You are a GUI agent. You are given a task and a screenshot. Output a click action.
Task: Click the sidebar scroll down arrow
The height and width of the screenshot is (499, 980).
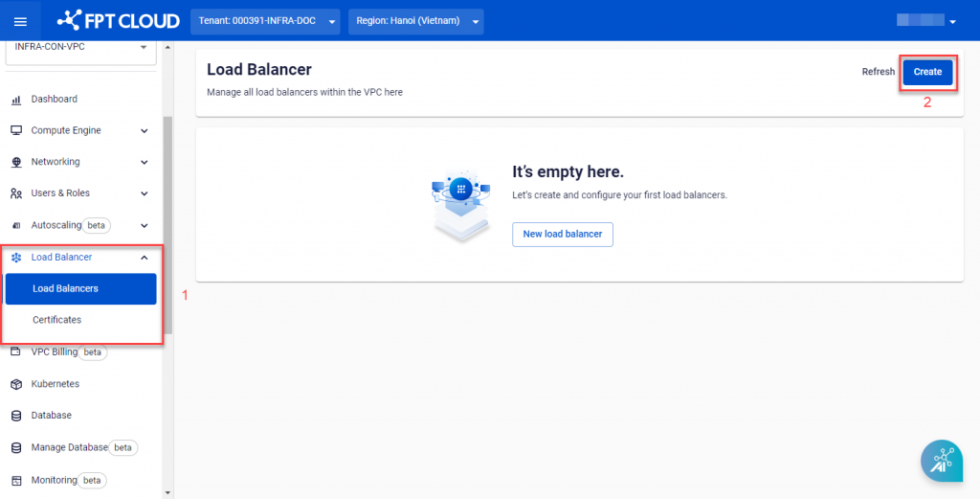tap(168, 491)
